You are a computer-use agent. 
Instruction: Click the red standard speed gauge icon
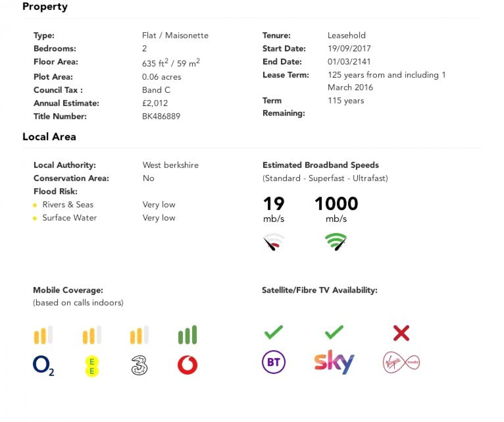(274, 242)
